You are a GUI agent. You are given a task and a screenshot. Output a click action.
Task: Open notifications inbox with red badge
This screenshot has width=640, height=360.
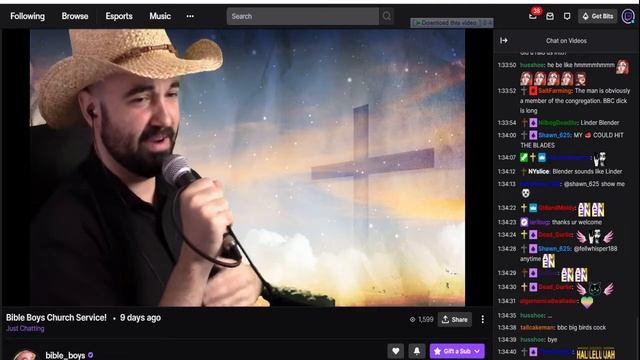click(533, 16)
